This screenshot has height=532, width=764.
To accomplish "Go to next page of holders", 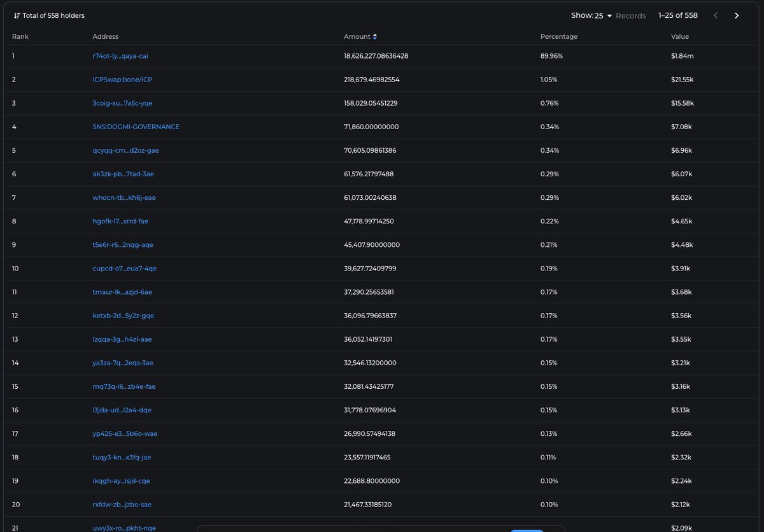I will pyautogui.click(x=737, y=15).
